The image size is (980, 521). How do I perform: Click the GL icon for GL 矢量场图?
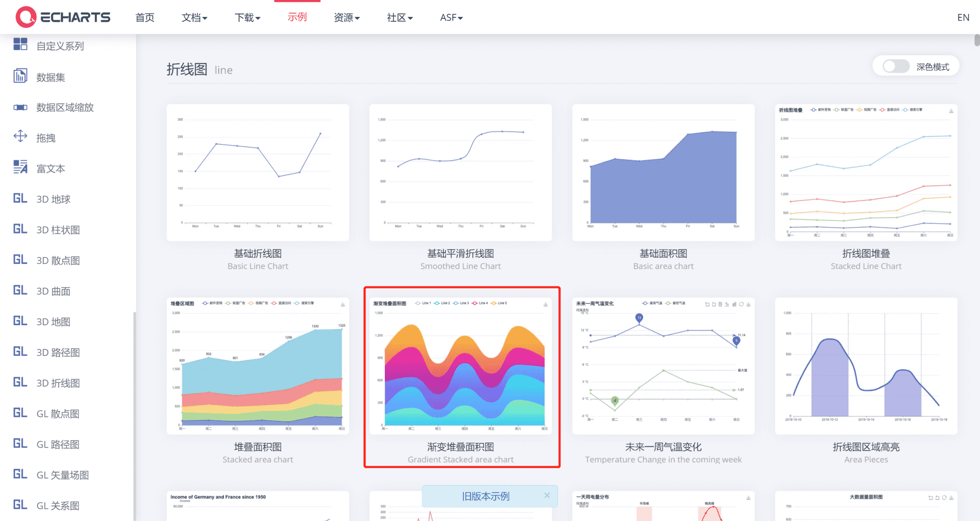click(x=20, y=474)
